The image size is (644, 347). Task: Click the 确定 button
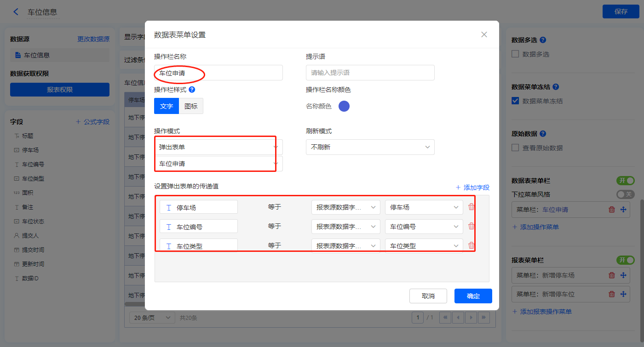pos(473,296)
